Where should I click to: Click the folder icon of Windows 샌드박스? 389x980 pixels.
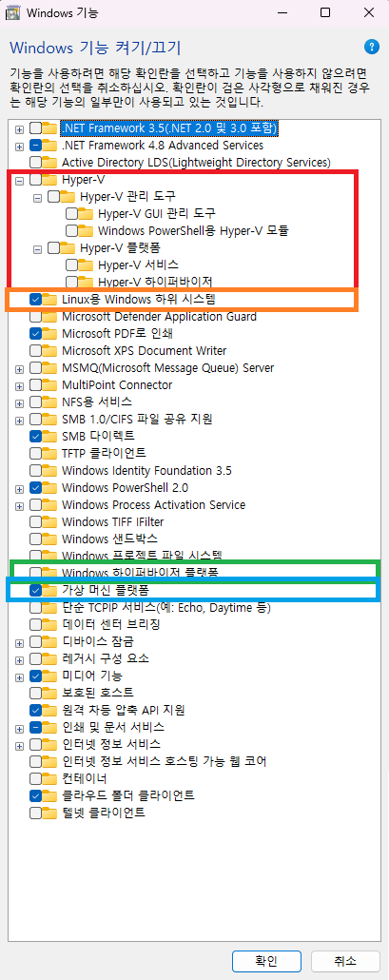50,539
